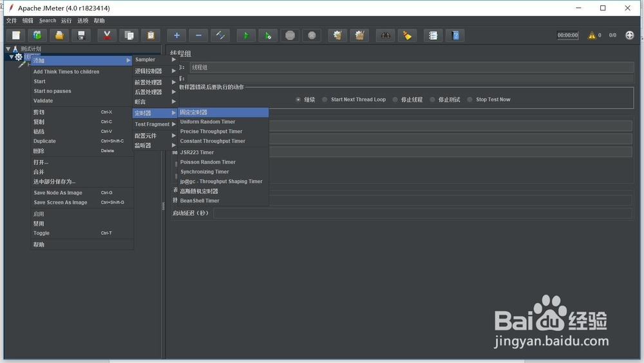Open the 编辑 menu
This screenshot has width=644, height=363.
(28, 21)
